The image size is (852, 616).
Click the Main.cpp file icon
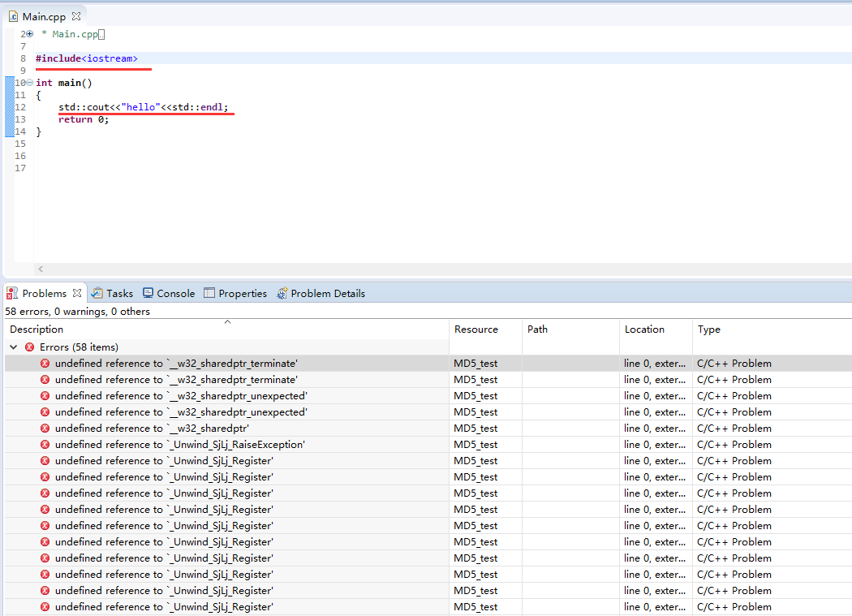13,16
